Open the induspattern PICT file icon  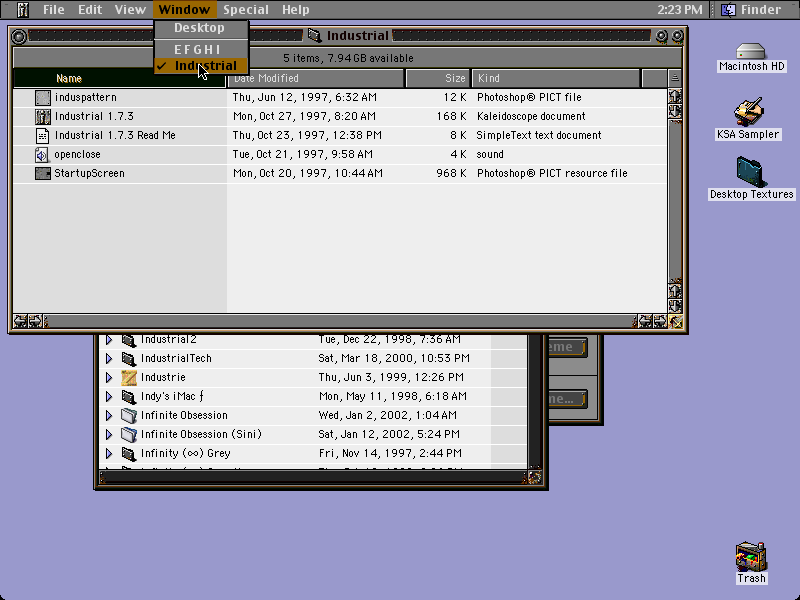click(43, 97)
